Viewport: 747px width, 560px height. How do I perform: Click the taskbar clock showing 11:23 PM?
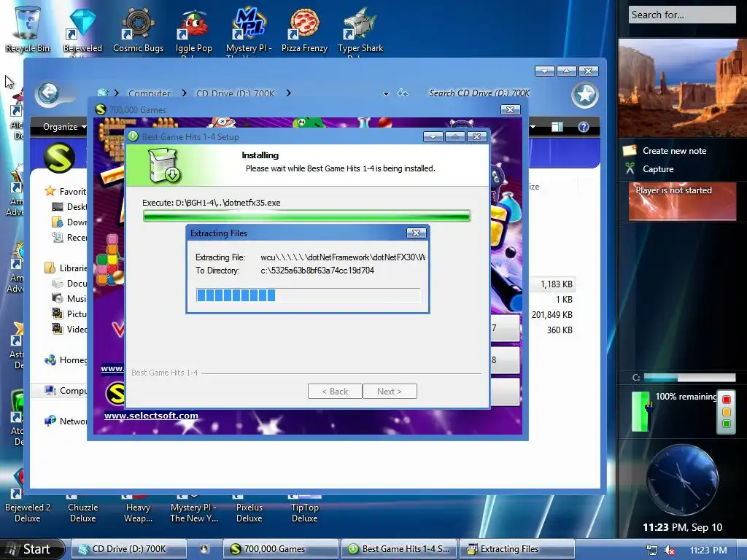coord(708,551)
